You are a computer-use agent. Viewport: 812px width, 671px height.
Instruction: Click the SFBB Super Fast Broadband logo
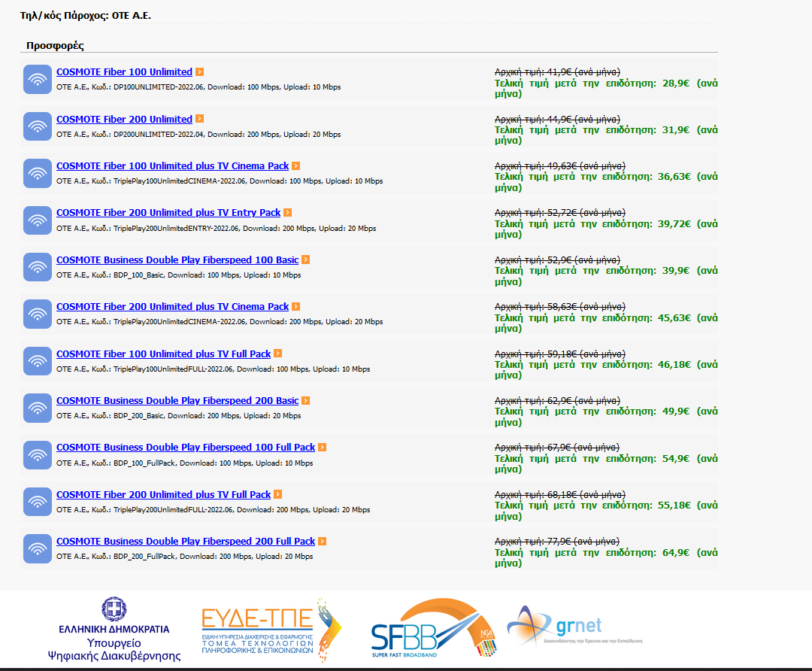point(434,629)
